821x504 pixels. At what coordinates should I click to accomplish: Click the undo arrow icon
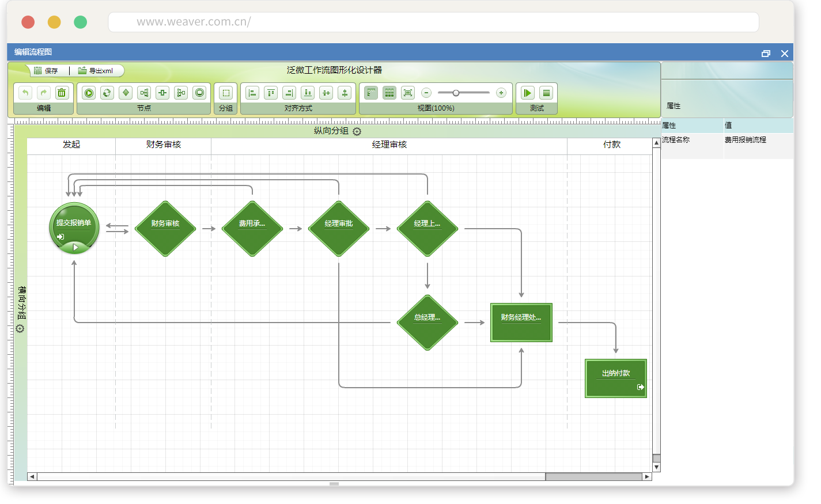[25, 93]
